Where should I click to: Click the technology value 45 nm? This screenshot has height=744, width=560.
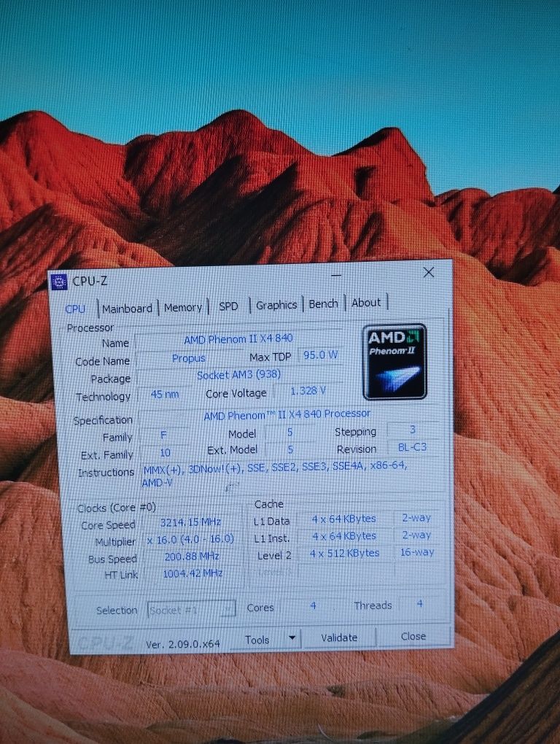165,395
